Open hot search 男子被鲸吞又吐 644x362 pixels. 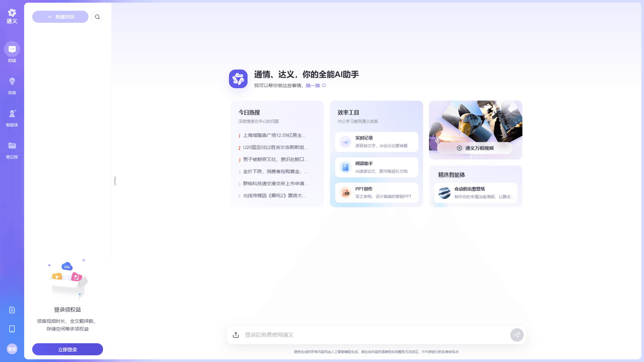[274, 160]
